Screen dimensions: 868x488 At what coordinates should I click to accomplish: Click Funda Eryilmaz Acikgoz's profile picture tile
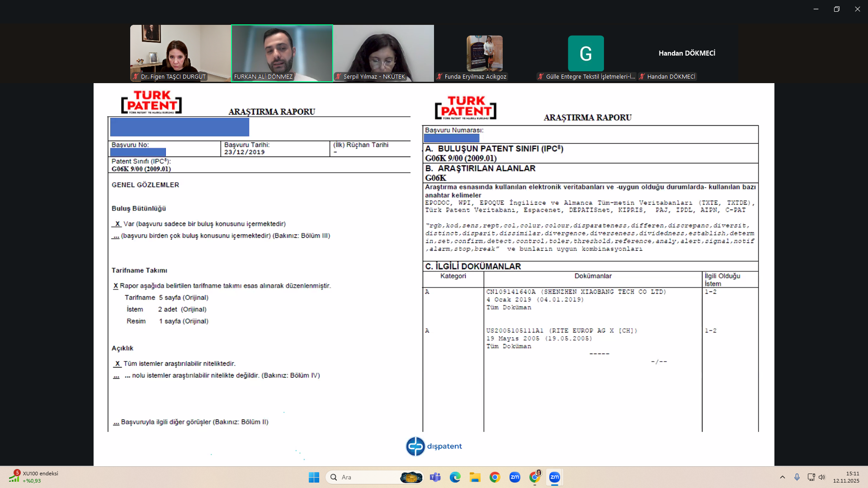pos(485,53)
